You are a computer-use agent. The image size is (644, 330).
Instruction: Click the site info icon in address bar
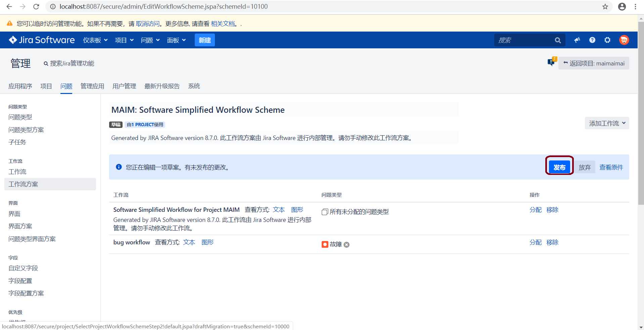[x=53, y=6]
